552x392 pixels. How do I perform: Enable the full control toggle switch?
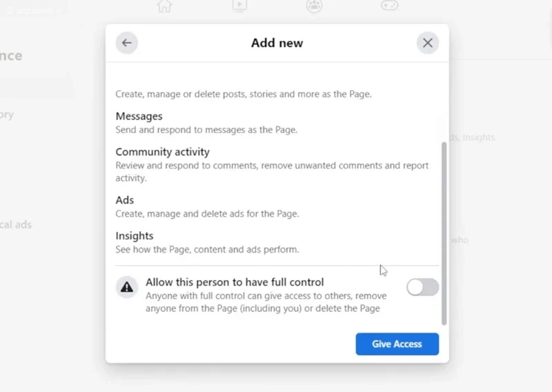422,288
